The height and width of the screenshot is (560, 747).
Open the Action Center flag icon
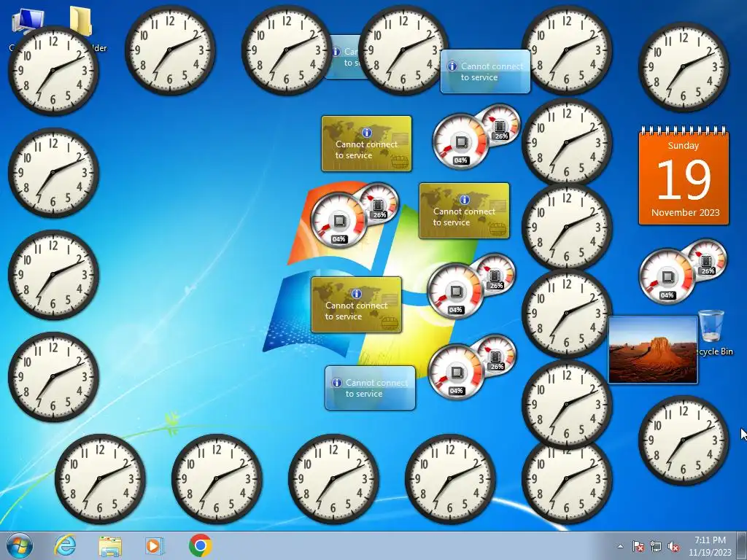coord(638,546)
